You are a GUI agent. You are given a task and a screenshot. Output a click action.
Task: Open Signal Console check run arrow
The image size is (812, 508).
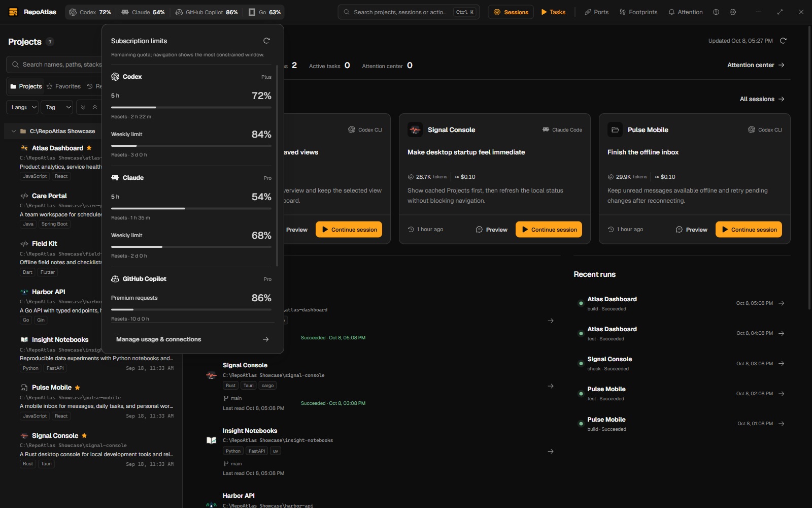(782, 363)
